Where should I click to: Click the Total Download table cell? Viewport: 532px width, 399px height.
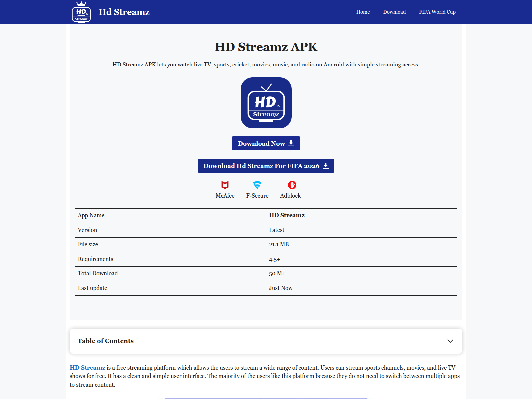[x=171, y=274]
